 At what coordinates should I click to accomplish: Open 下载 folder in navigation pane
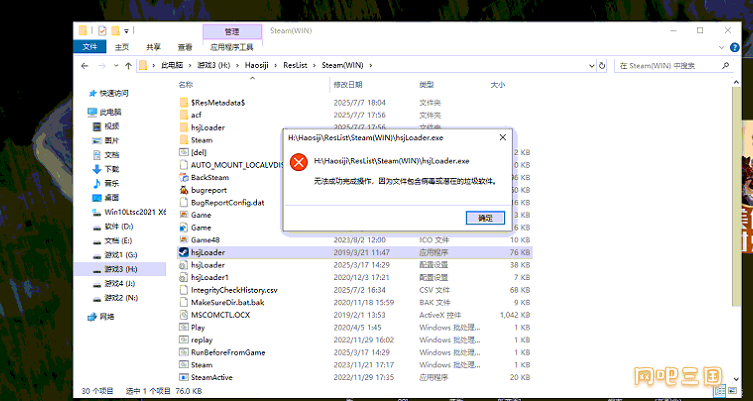point(112,169)
